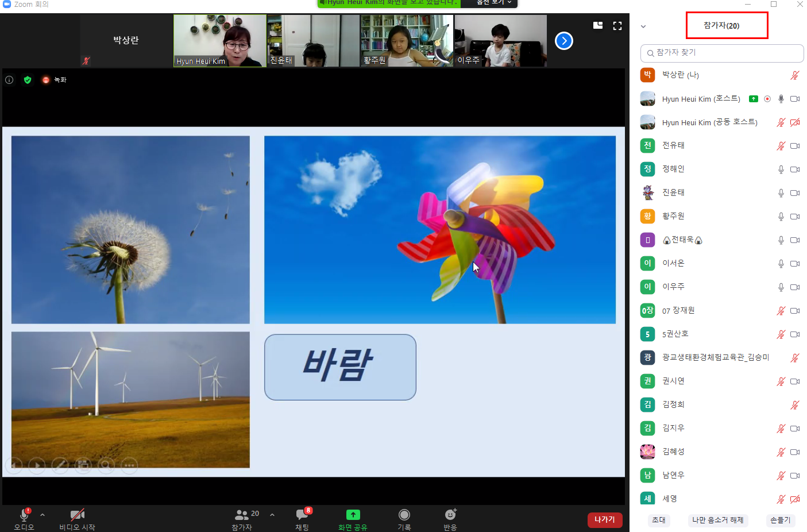Click green screen-share icon on host row
807x532 pixels.
[754, 99]
